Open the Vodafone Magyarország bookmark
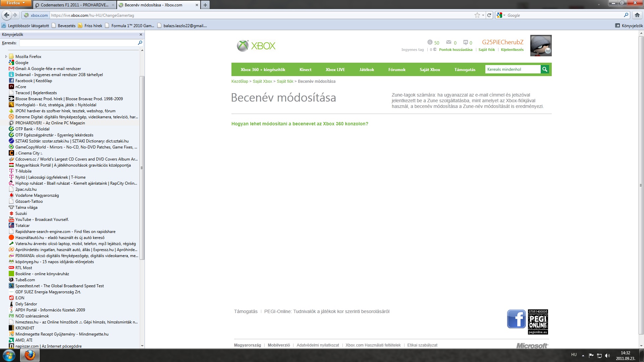The image size is (644, 362). pos(37,195)
